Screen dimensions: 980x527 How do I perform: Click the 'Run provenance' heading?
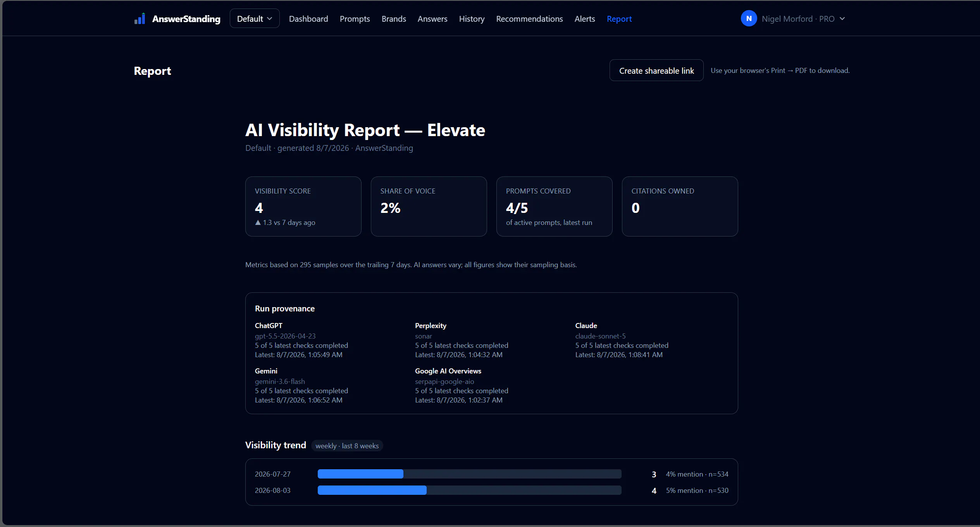click(285, 309)
